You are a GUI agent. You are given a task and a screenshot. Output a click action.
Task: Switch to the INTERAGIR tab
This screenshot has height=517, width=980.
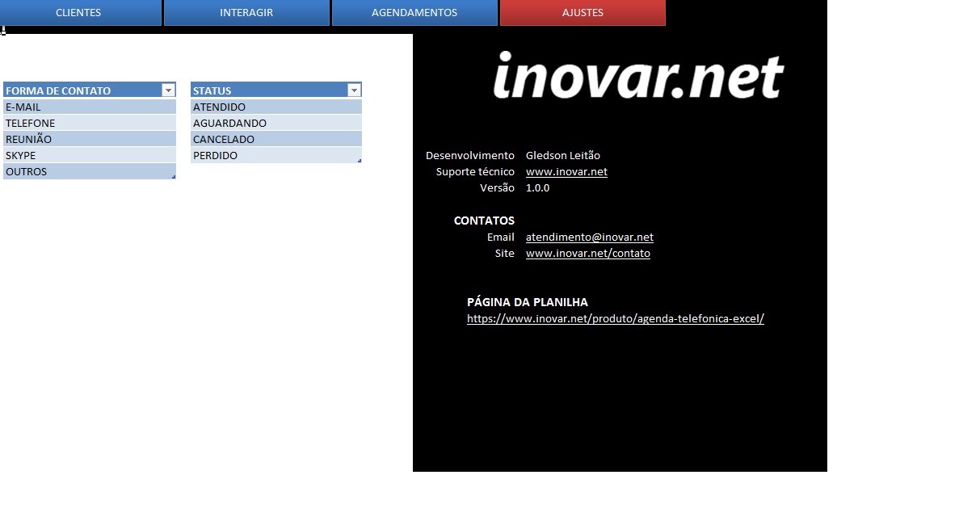246,13
